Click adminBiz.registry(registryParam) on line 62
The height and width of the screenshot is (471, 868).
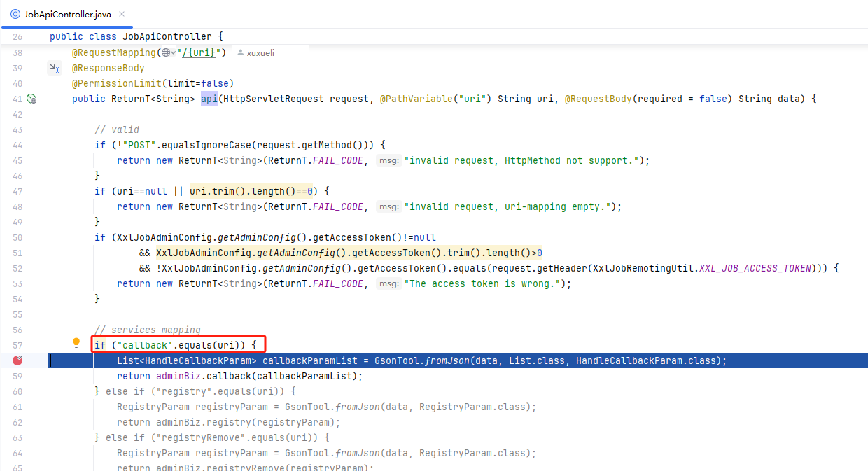point(246,423)
